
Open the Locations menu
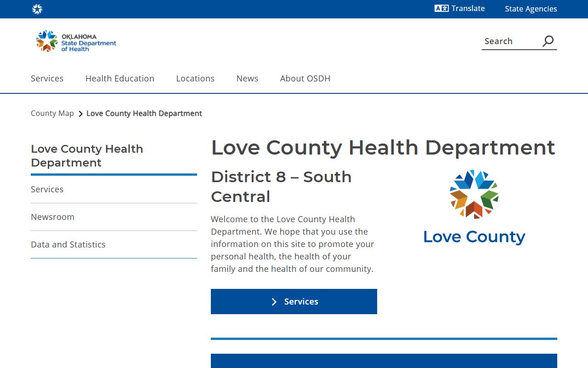pyautogui.click(x=195, y=78)
